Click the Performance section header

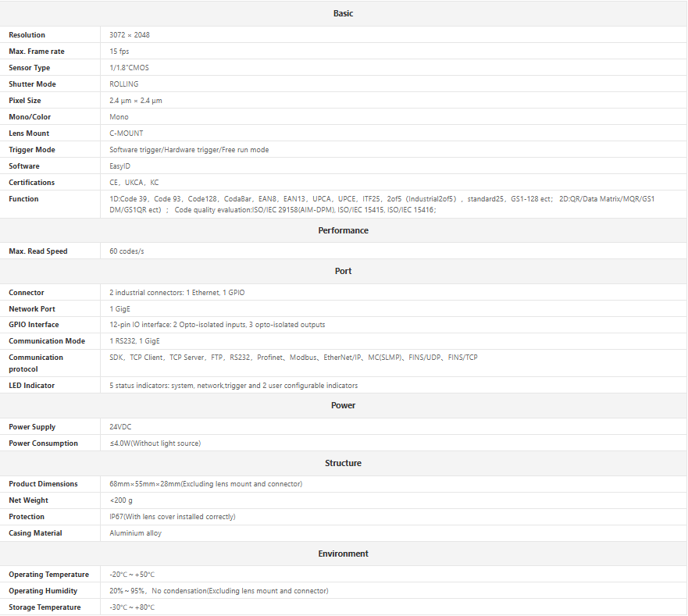click(x=343, y=230)
